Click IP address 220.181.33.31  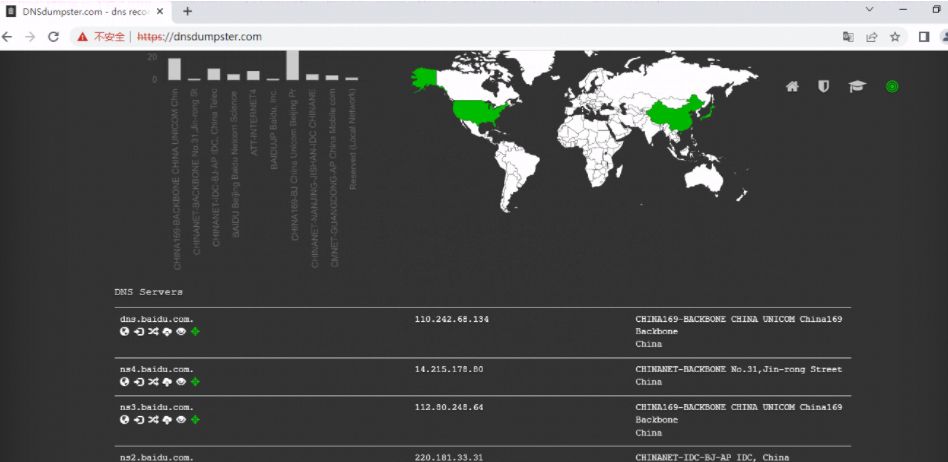coord(449,457)
